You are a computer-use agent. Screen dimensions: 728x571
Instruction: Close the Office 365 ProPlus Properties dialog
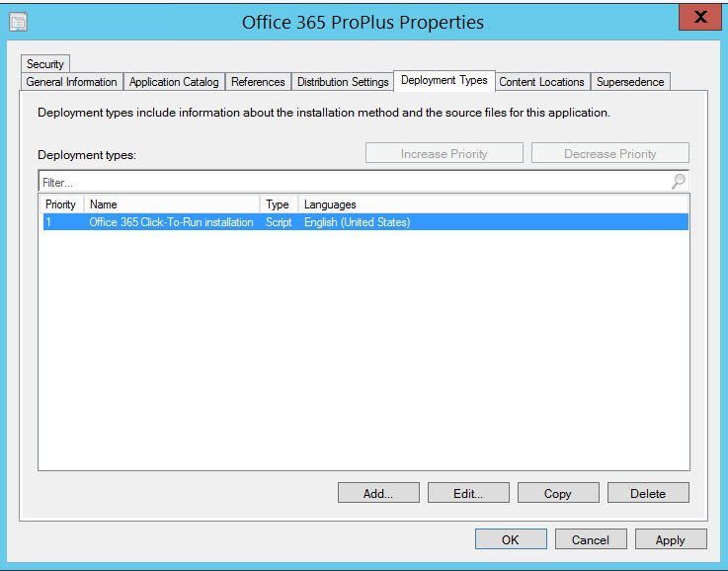coord(700,17)
